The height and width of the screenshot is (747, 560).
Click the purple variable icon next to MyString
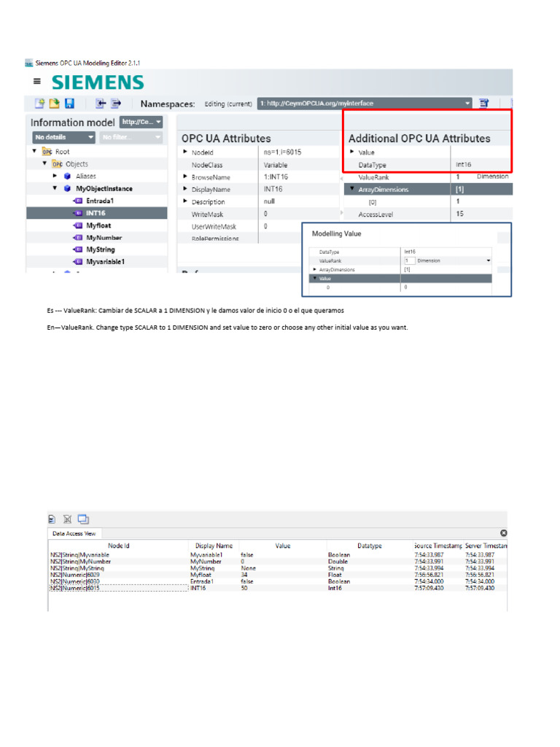(x=78, y=249)
